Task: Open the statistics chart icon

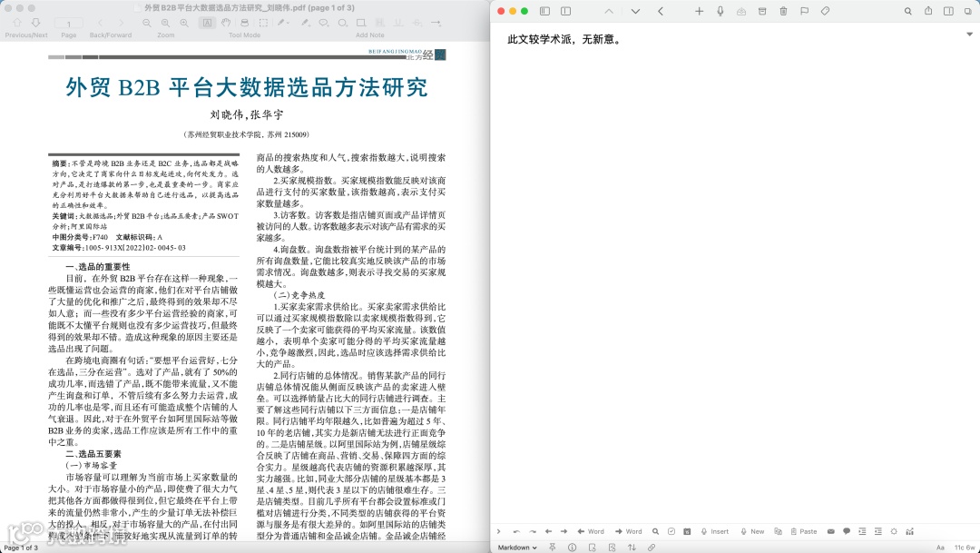Action: [909, 532]
